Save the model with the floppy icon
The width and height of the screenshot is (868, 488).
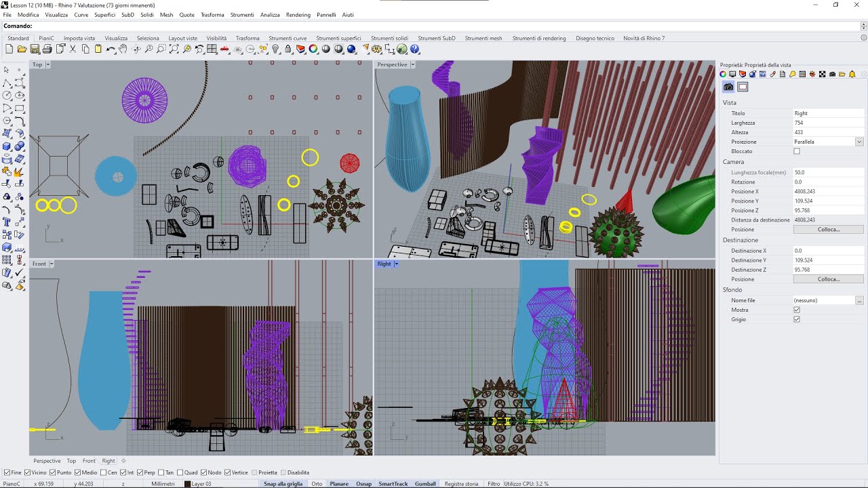tap(34, 49)
